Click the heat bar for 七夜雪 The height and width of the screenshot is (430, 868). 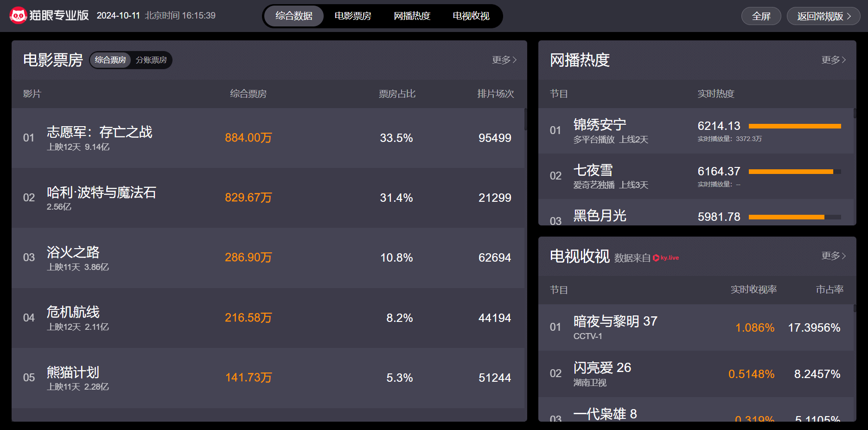point(795,172)
